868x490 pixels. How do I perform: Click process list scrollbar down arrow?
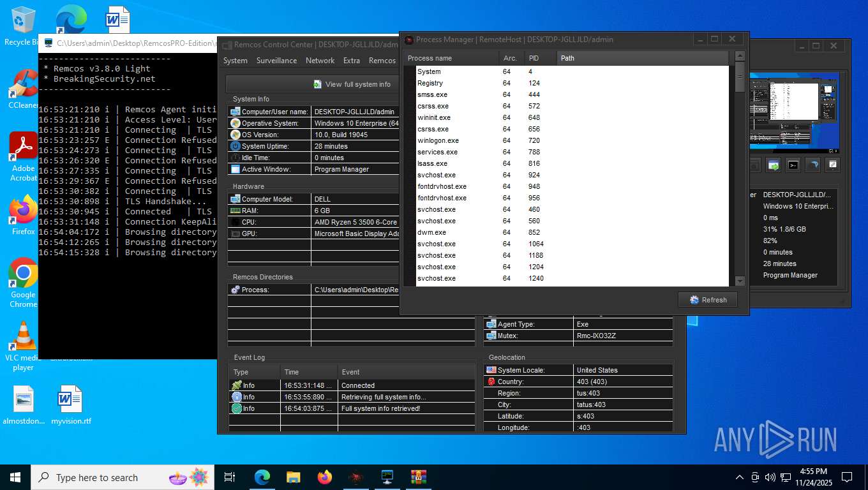point(740,281)
